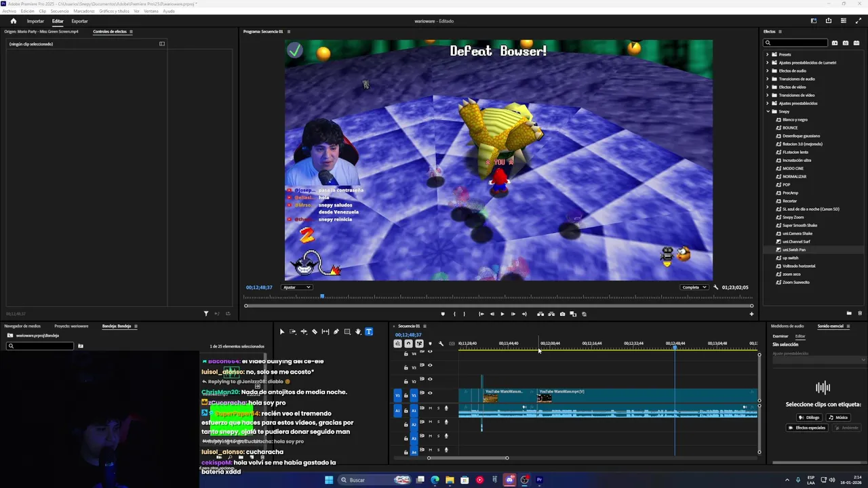This screenshot has height=488, width=868.
Task: Toggle V1 track output eye
Action: 430,393
